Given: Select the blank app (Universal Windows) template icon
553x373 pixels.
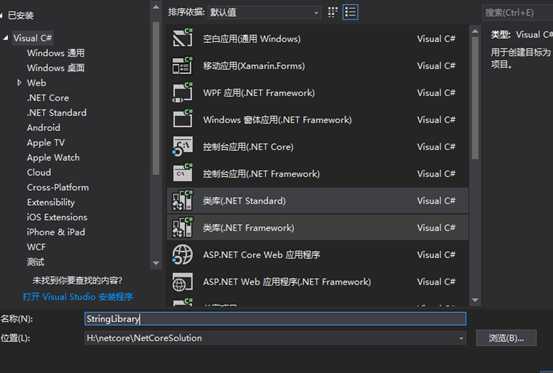Looking at the screenshot, I should (182, 38).
